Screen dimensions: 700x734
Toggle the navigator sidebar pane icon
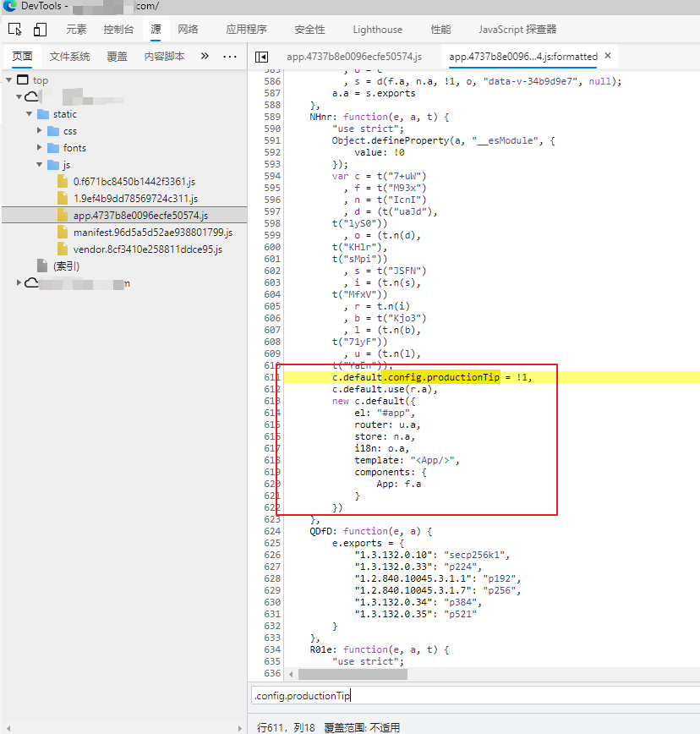(261, 58)
